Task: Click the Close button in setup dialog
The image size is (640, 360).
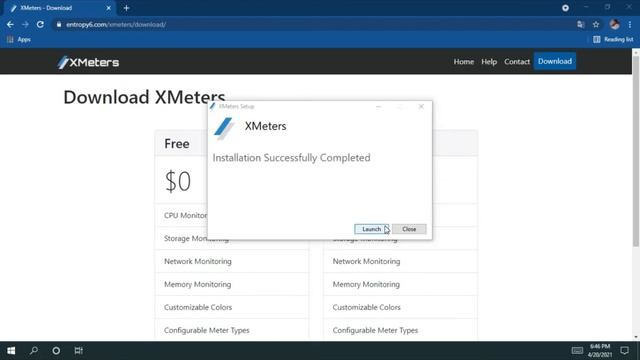Action: point(409,229)
